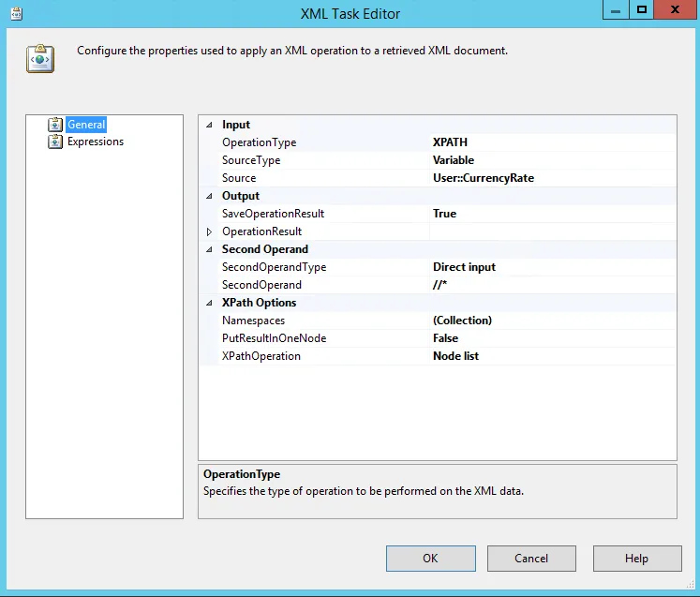Confirm settings with the OK button

pyautogui.click(x=431, y=559)
